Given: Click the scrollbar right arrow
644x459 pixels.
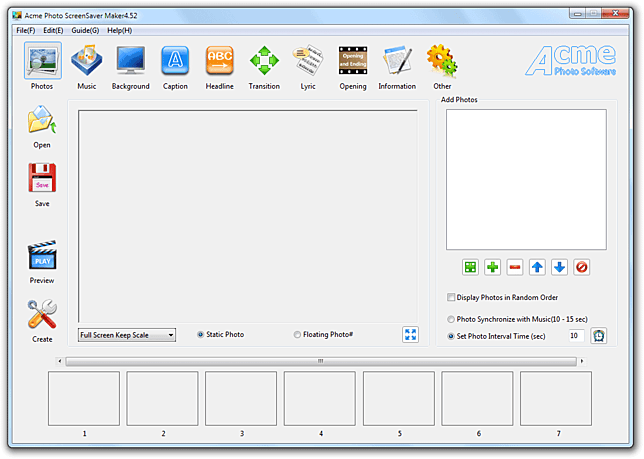Looking at the screenshot, I should click(582, 361).
